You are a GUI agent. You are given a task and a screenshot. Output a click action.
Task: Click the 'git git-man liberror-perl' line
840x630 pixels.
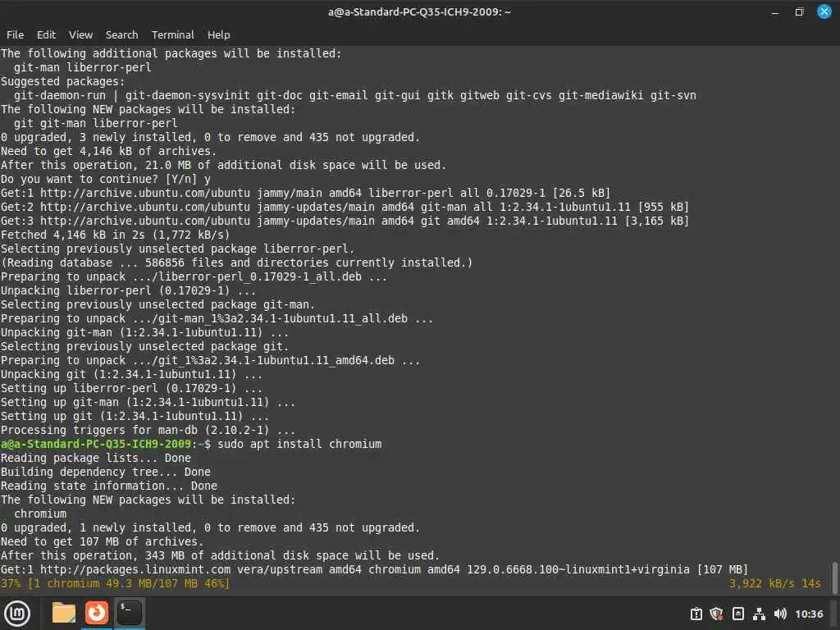click(x=95, y=123)
